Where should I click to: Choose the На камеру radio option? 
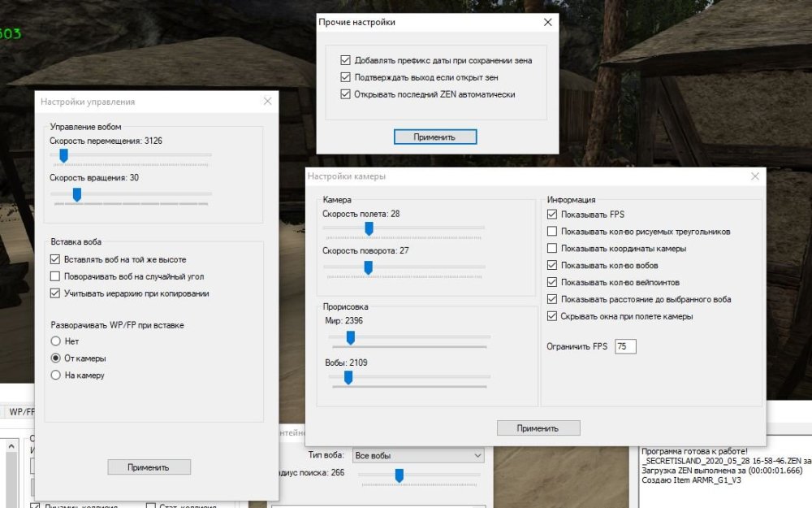[55, 376]
